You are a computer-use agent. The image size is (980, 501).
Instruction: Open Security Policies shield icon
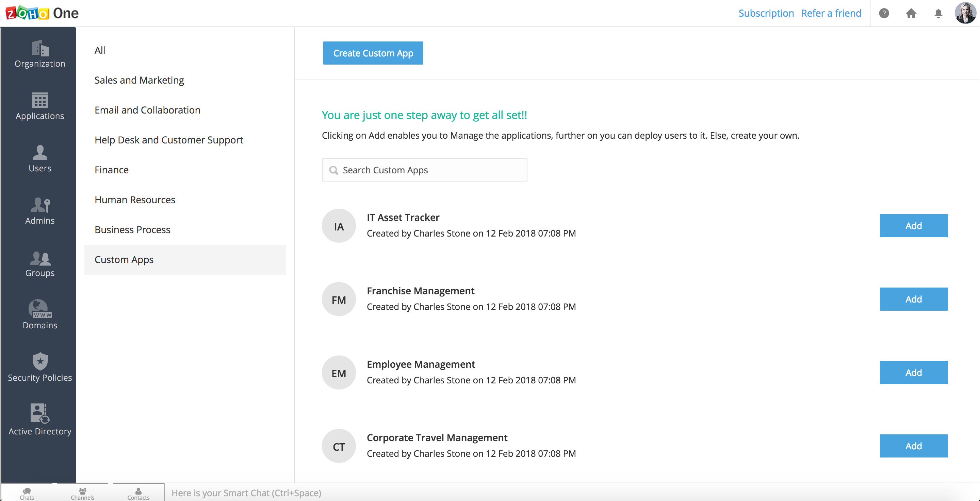[x=40, y=362]
